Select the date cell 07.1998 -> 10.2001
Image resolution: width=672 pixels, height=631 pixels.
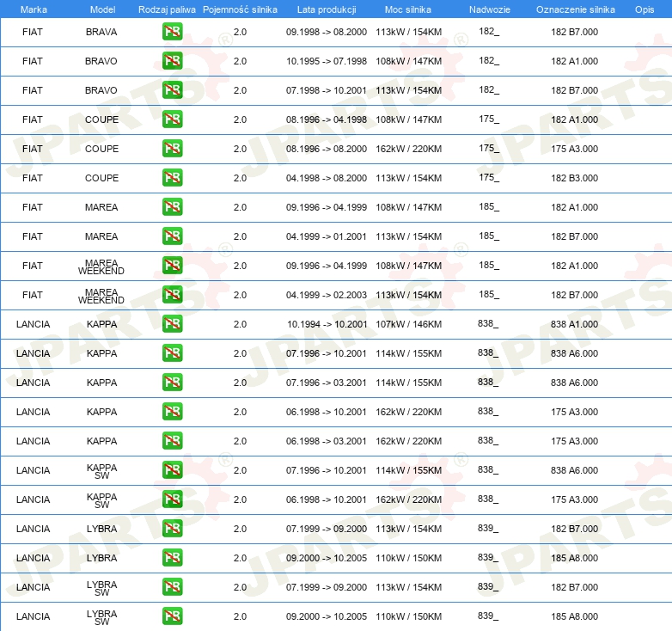(327, 90)
